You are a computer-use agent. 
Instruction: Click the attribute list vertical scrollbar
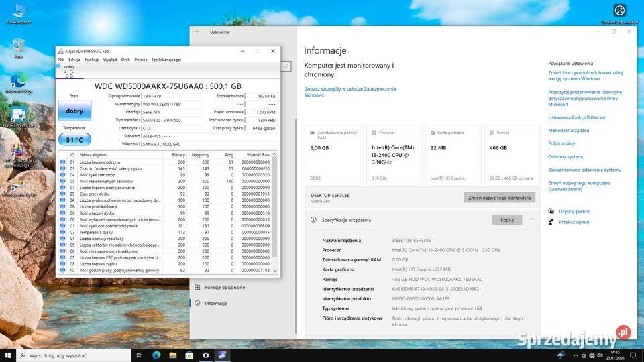click(275, 207)
